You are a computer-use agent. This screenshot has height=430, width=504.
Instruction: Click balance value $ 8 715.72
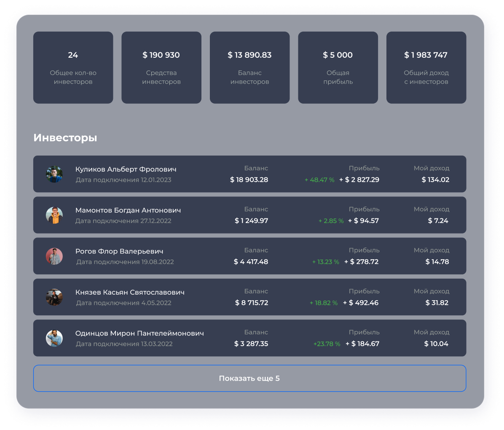tap(252, 303)
